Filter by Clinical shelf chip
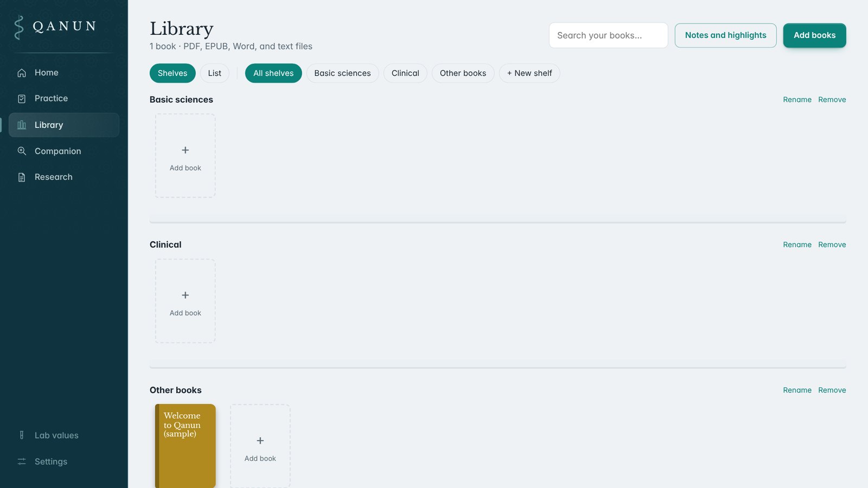This screenshot has width=868, height=488. point(405,73)
